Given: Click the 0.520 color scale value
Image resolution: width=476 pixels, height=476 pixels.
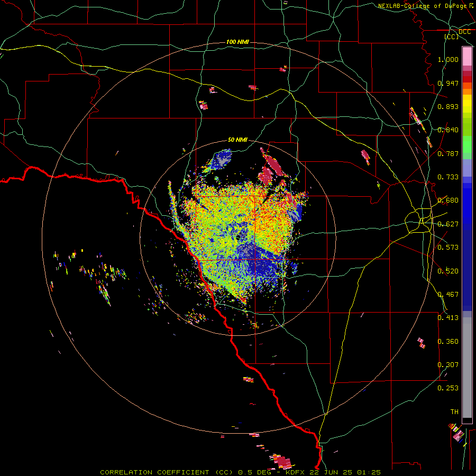Looking at the screenshot, I should pyautogui.click(x=448, y=271).
